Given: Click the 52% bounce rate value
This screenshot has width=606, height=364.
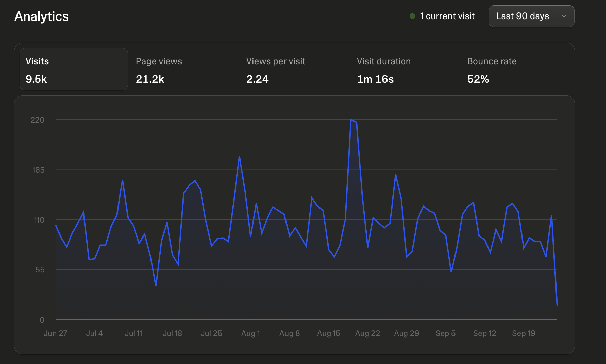Looking at the screenshot, I should (x=478, y=79).
